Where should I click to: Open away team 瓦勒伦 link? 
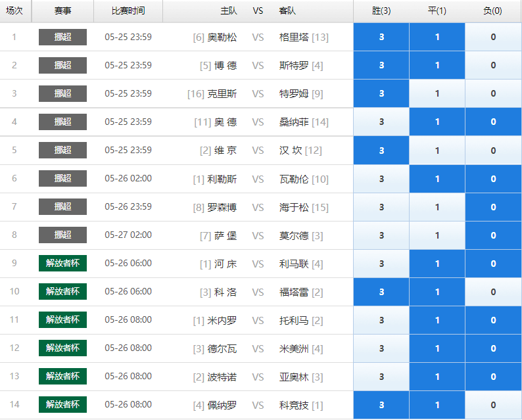click(294, 179)
